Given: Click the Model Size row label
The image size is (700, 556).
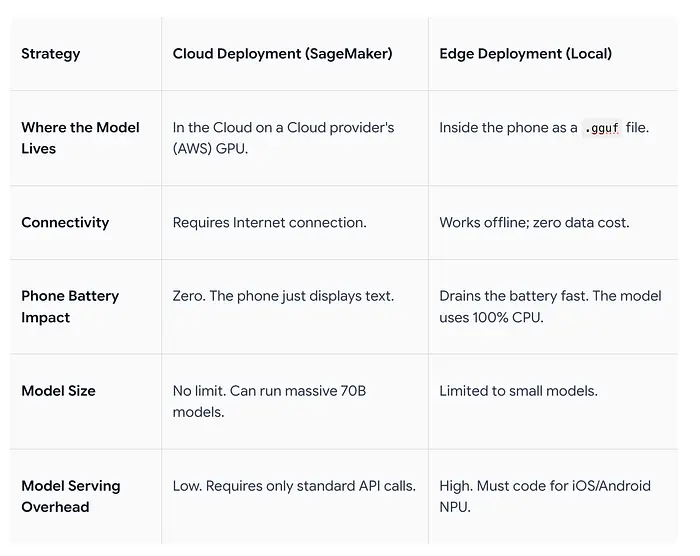Looking at the screenshot, I should click(58, 391).
